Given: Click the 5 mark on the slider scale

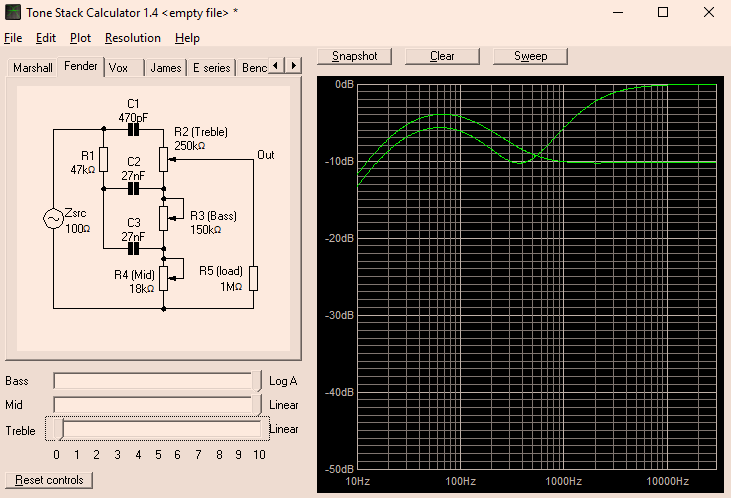Looking at the screenshot, I should click(158, 455).
